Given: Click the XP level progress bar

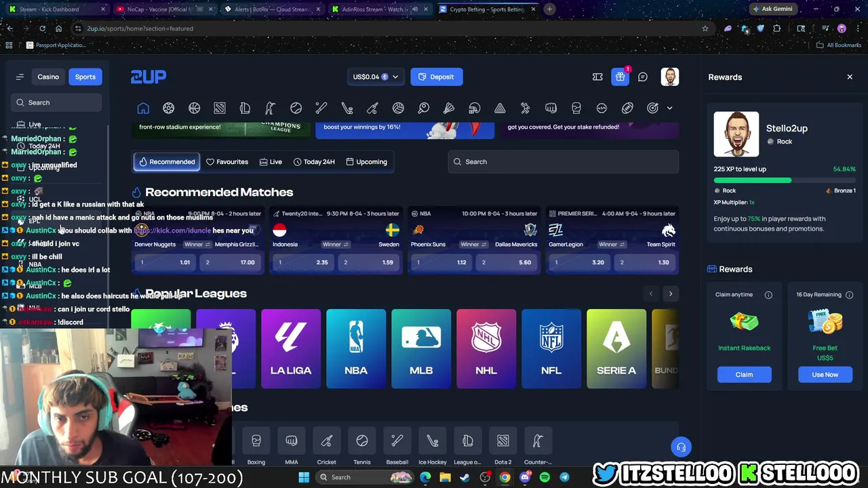Looking at the screenshot, I should [x=785, y=180].
